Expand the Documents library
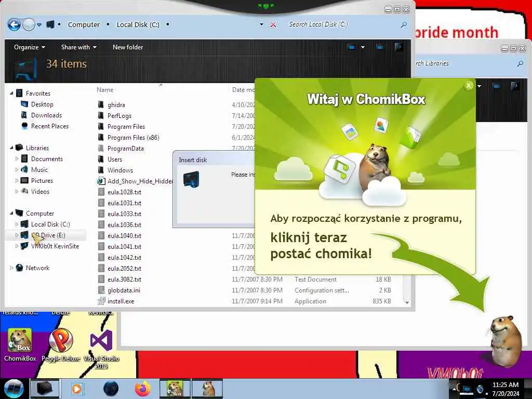This screenshot has width=532, height=399. (17, 158)
